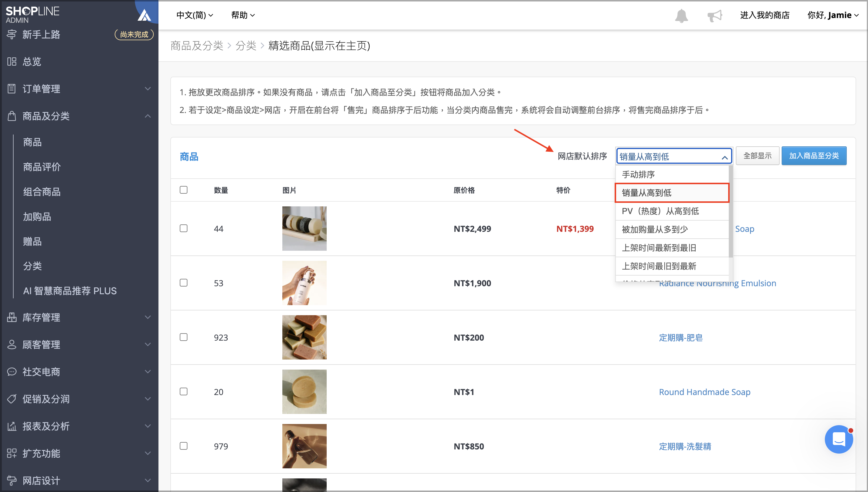The width and height of the screenshot is (868, 492).
Task: Open 赠品 in the sidebar submenu
Action: (33, 241)
